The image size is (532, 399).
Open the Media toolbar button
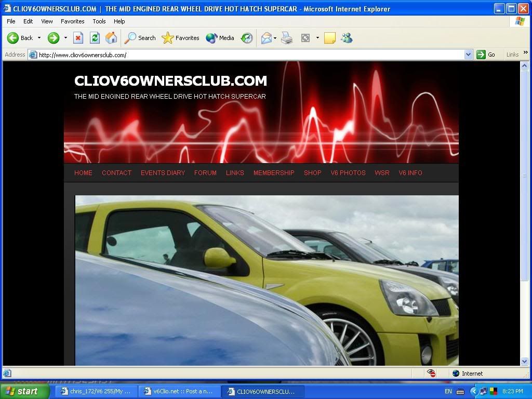point(220,38)
